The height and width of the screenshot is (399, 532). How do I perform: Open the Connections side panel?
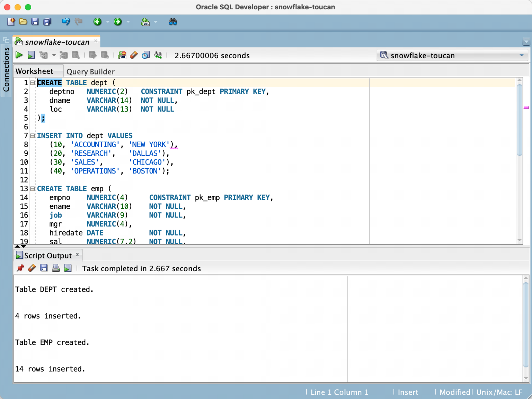coord(6,69)
